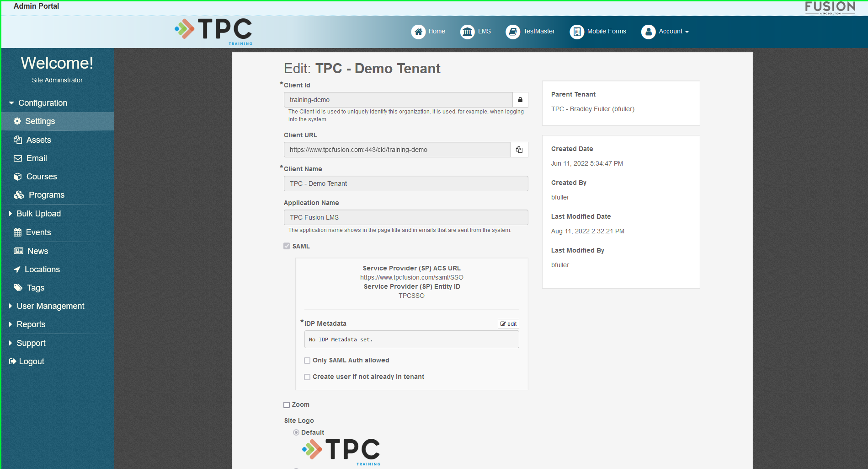Select the Courses icon in sidebar
This screenshot has width=868, height=469.
(18, 177)
